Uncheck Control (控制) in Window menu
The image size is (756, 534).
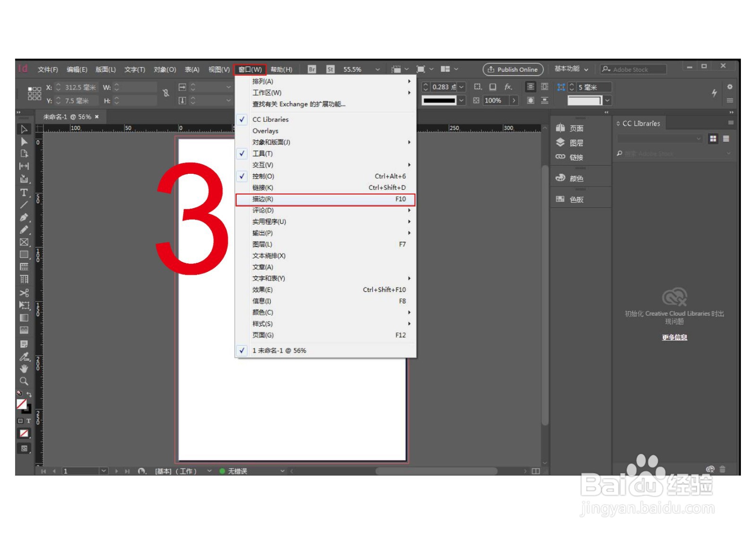(x=326, y=176)
